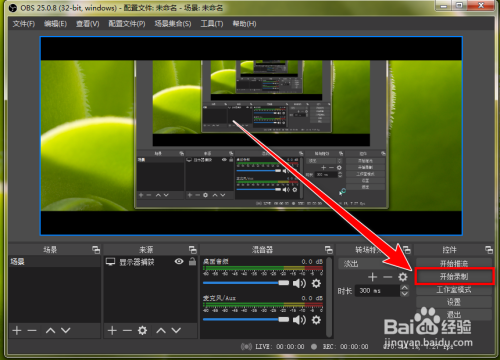Viewport: 500px width, 360px height.
Task: Open the 工具(T) menu
Action: pos(212,24)
